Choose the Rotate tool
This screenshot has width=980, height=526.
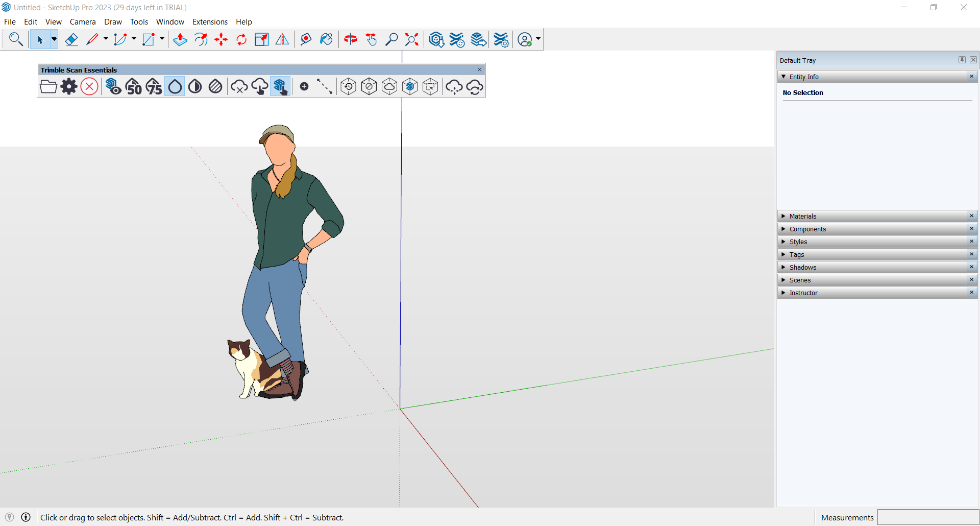(241, 39)
